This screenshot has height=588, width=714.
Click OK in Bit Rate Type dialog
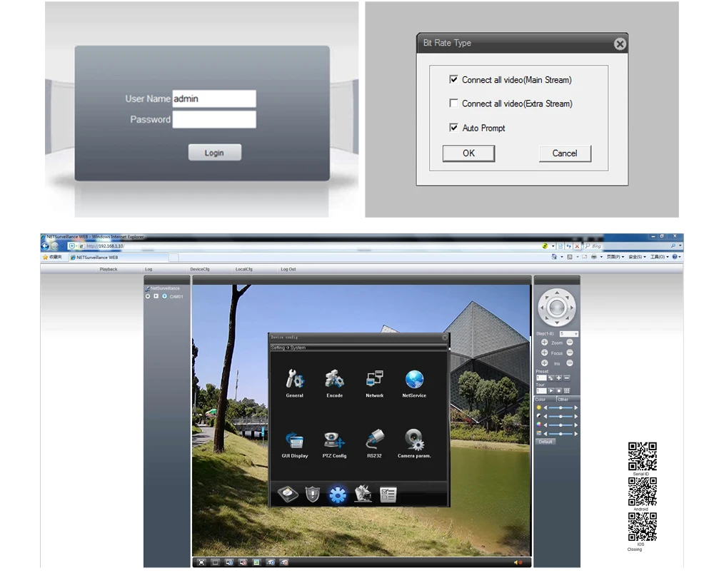pyautogui.click(x=468, y=153)
